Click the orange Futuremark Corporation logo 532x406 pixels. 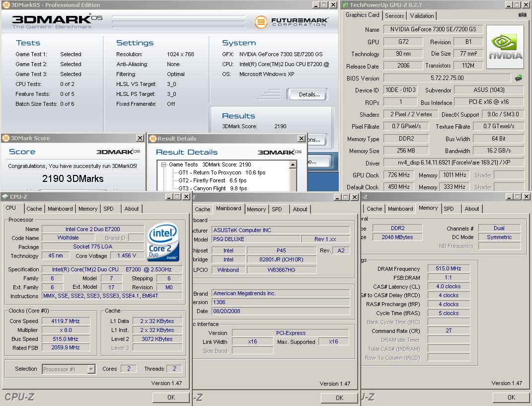pyautogui.click(x=292, y=22)
